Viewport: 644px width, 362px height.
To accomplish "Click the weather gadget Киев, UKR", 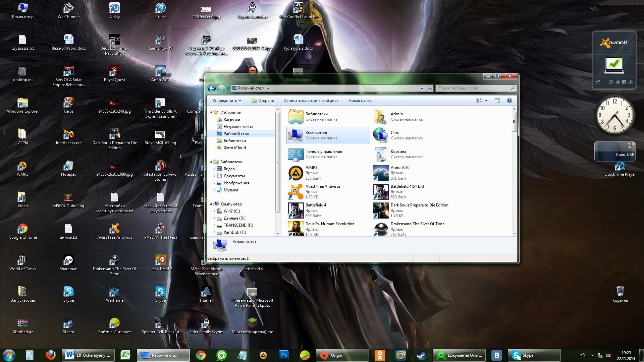I will point(615,151).
